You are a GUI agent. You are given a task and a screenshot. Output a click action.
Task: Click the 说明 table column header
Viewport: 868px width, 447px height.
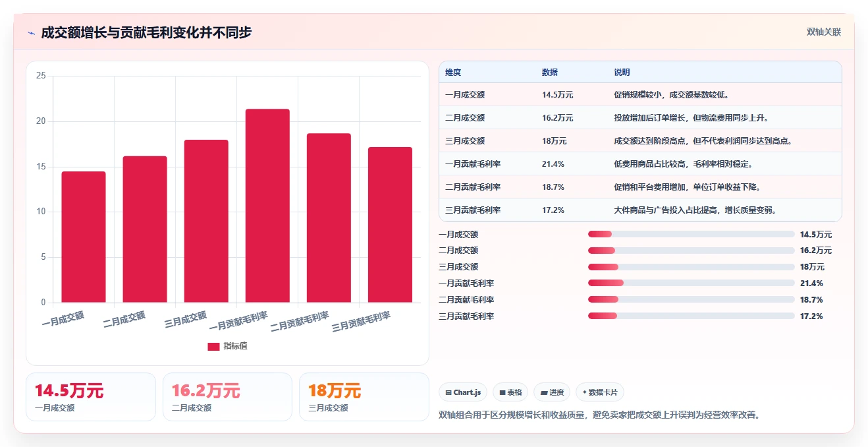[x=622, y=73]
